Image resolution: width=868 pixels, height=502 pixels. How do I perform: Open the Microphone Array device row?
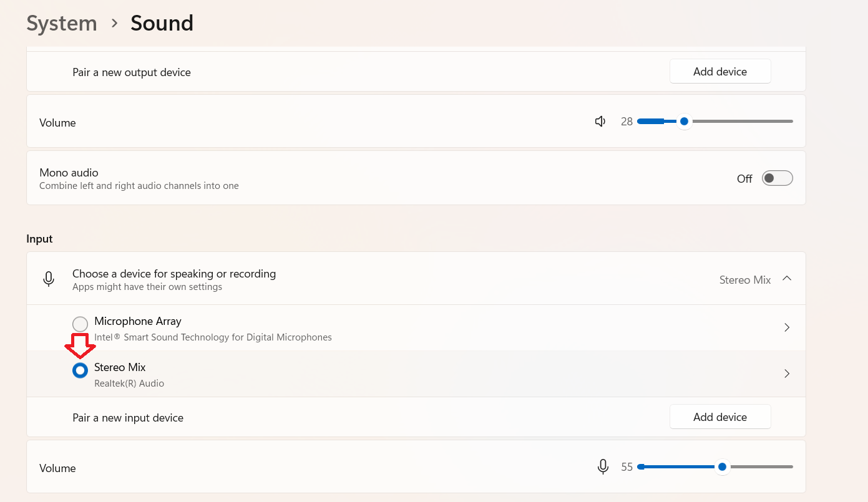416,328
